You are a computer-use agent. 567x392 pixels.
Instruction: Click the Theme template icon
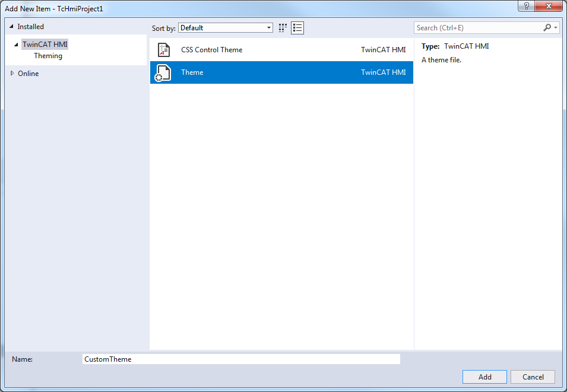[163, 72]
